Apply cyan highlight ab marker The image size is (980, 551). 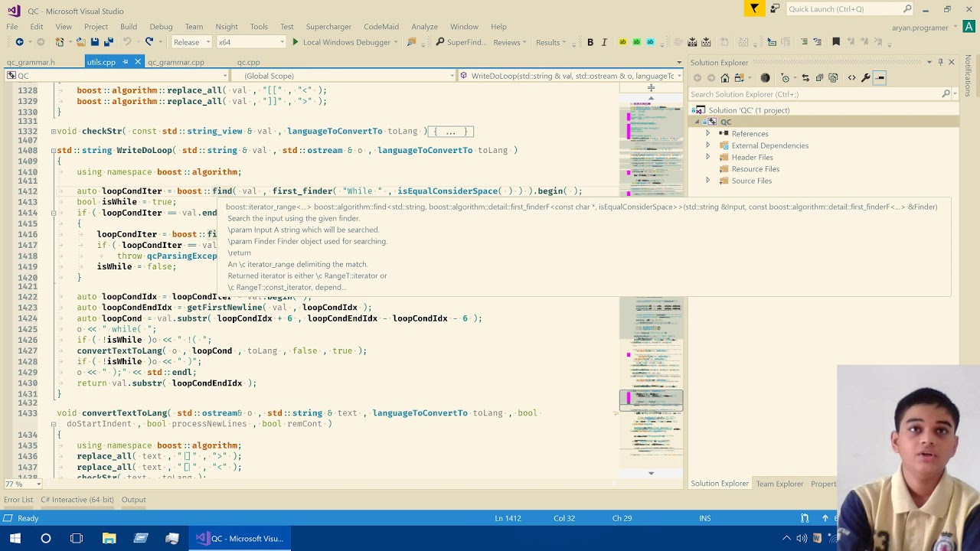pos(650,42)
